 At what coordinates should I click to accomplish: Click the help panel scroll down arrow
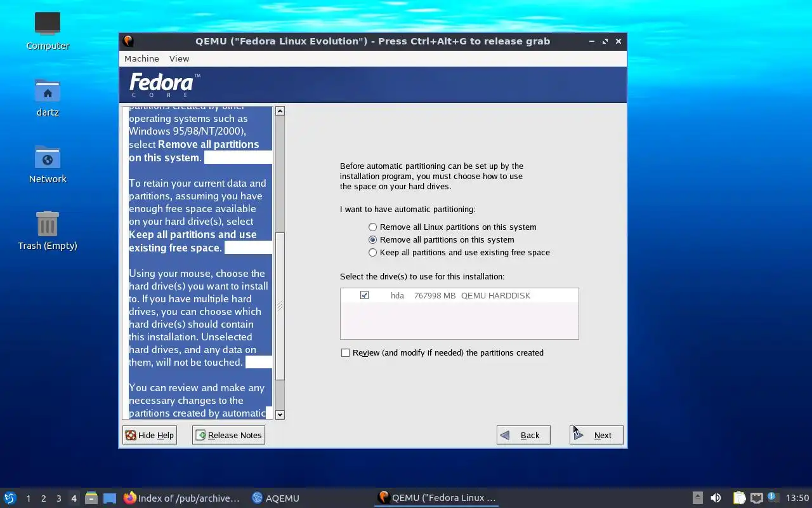[280, 415]
